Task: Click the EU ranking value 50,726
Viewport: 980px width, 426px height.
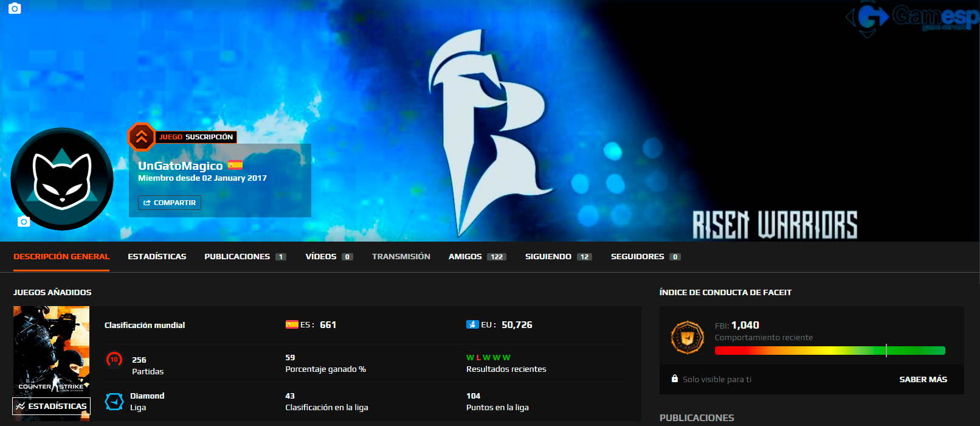Action: [x=517, y=325]
